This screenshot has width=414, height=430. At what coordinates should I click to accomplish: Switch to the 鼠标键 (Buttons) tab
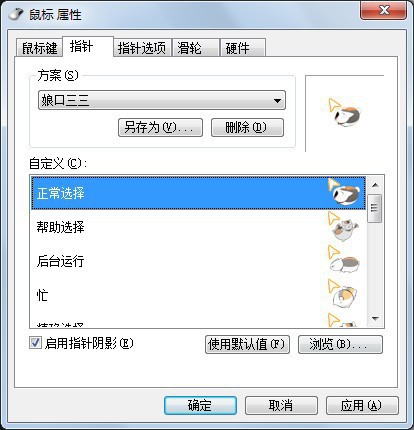click(x=39, y=48)
